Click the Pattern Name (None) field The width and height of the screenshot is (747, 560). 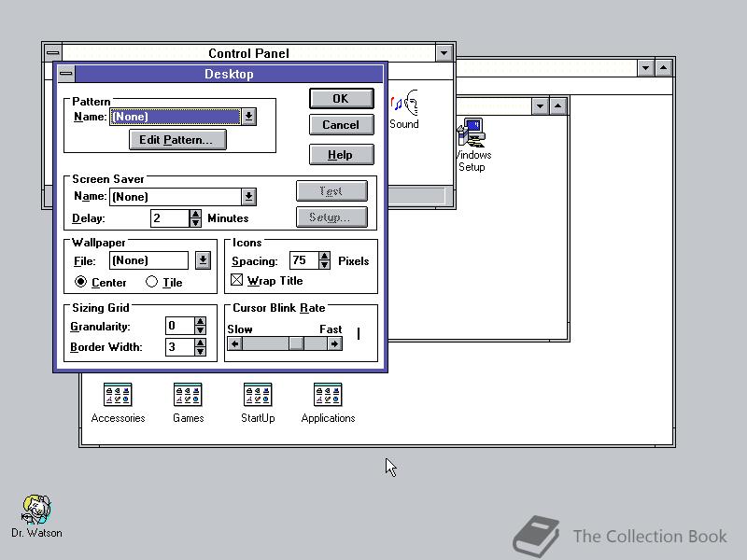pyautogui.click(x=176, y=117)
